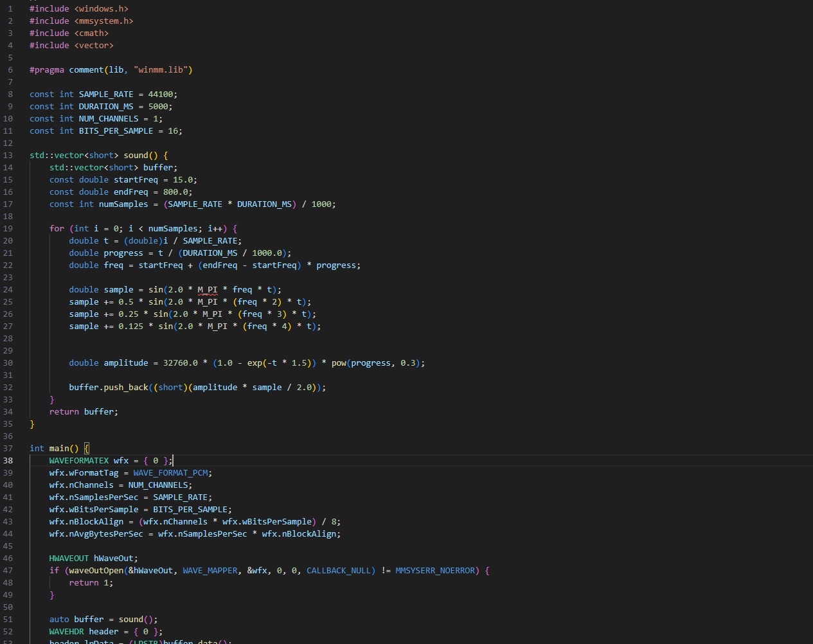The height and width of the screenshot is (644, 813).
Task: Click the MMSYSERR_NOERROR constant
Action: (x=435, y=571)
